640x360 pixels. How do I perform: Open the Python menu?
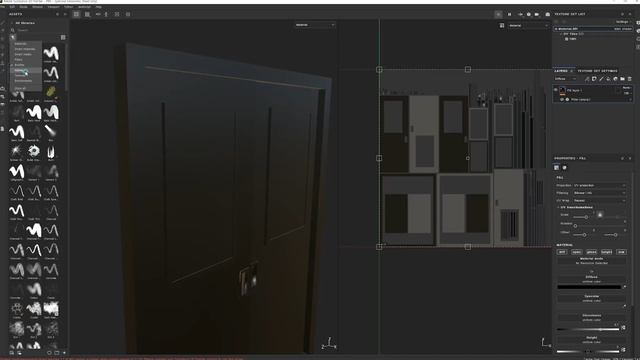[x=69, y=7]
